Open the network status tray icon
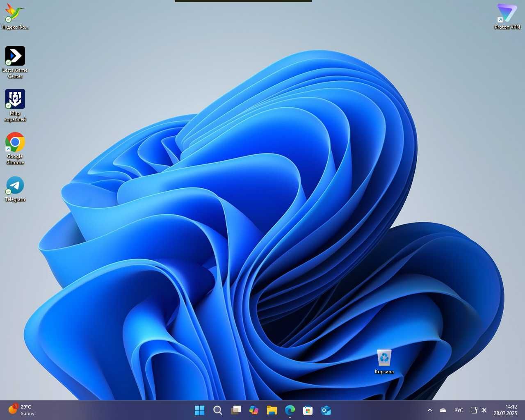 tap(474, 410)
